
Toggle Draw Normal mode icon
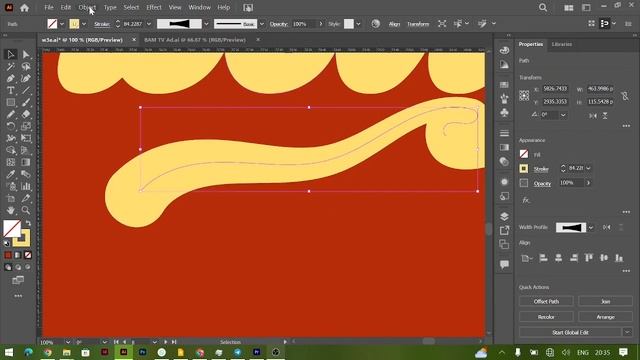(x=8, y=267)
